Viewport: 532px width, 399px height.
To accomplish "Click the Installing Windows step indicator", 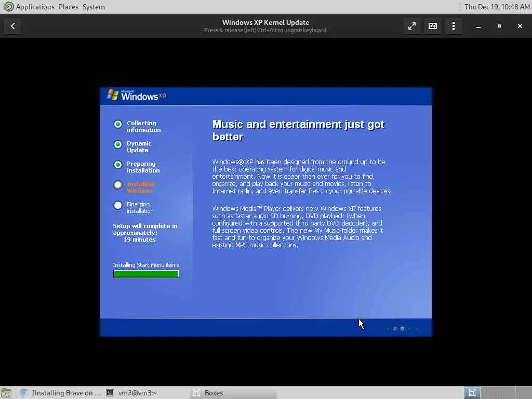I will pos(118,185).
